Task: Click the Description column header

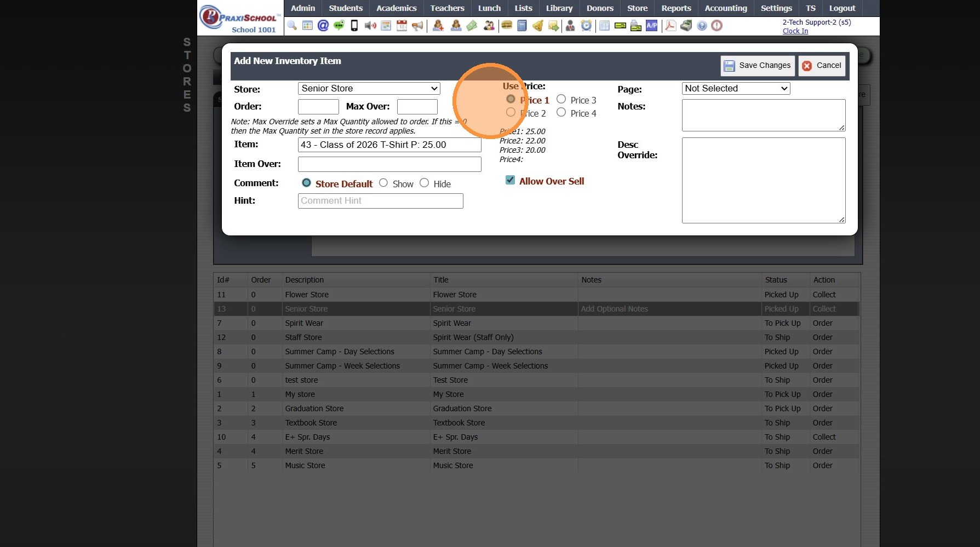Action: coord(305,280)
